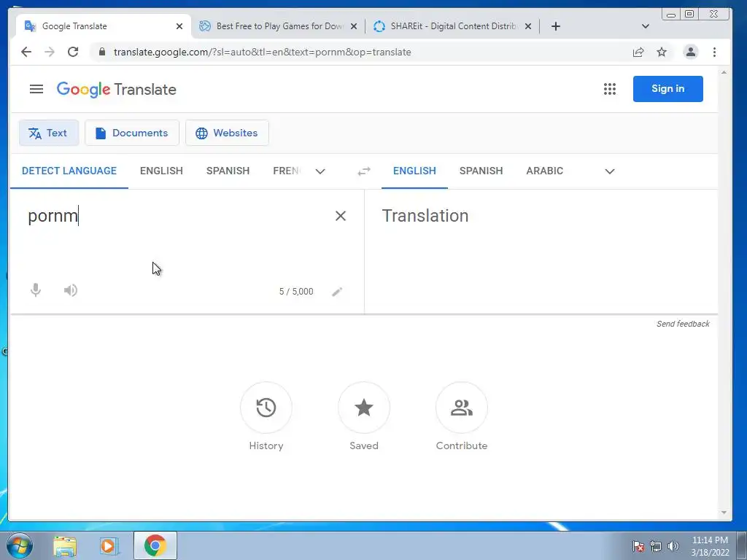747x560 pixels.
Task: Select Arabic as target language
Action: click(544, 171)
